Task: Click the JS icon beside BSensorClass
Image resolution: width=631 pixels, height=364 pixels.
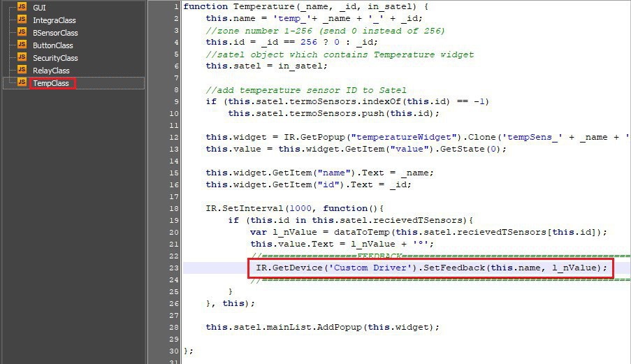Action: tap(22, 33)
